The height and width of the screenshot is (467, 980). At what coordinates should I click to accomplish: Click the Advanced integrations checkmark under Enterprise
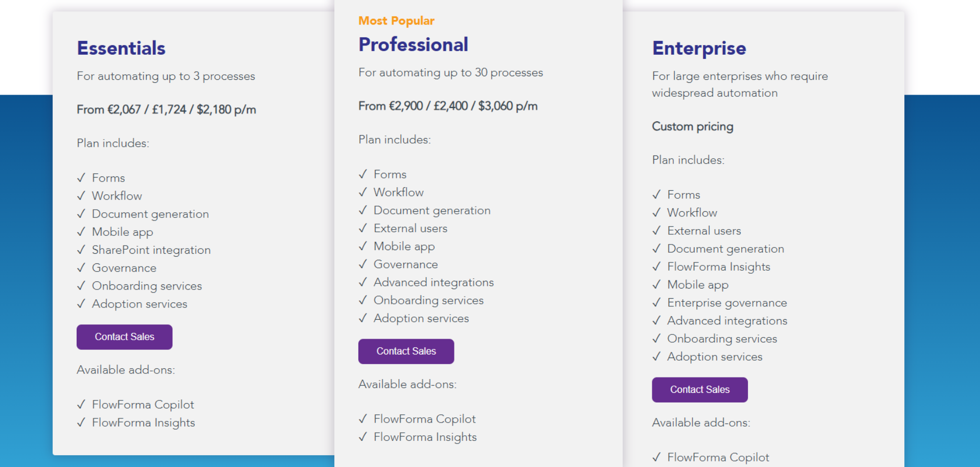[657, 321]
